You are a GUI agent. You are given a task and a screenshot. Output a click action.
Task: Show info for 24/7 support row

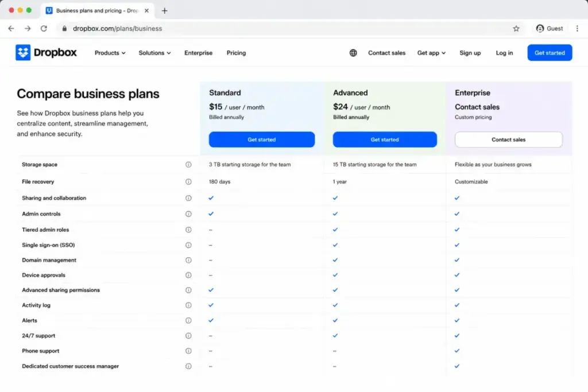(188, 336)
